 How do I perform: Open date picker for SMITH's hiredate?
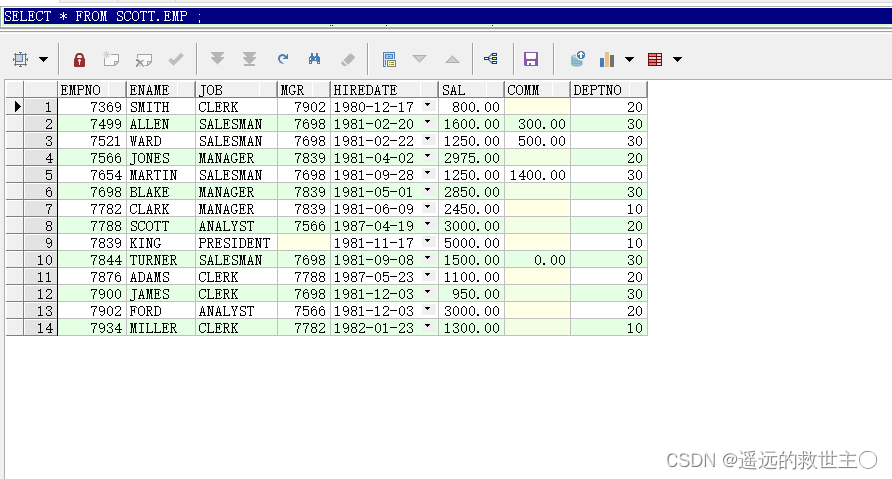coord(428,106)
